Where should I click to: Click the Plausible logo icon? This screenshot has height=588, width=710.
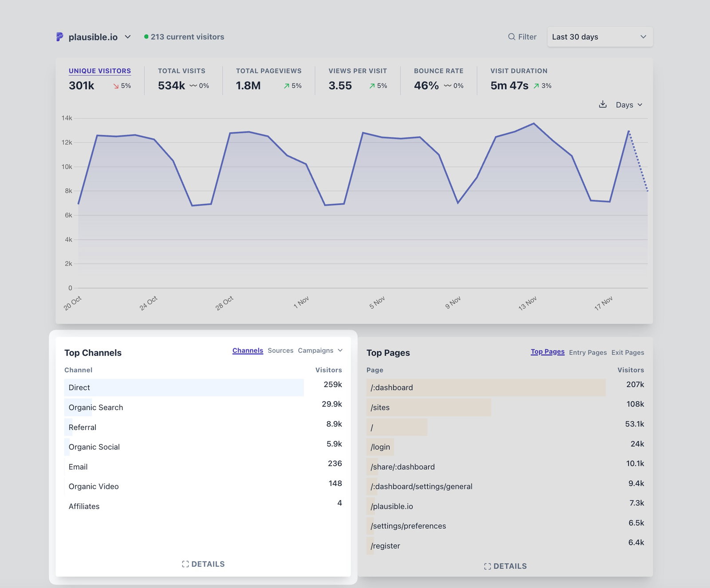point(59,37)
